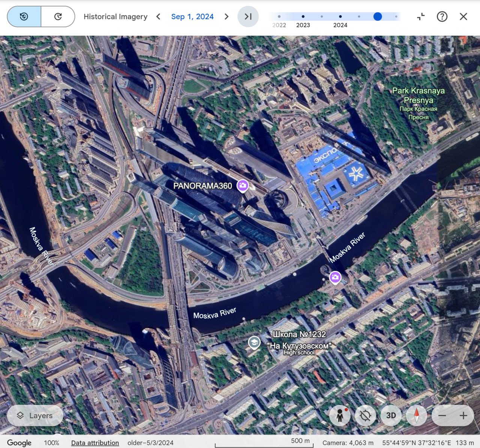480x448 pixels.
Task: Click the active blue timeline slider handle
Action: (x=378, y=17)
